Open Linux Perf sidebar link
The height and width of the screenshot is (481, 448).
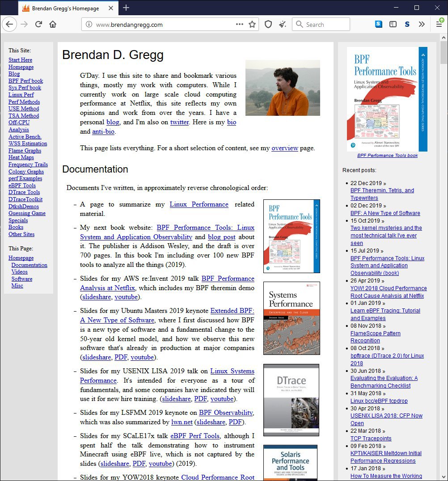coord(21,94)
